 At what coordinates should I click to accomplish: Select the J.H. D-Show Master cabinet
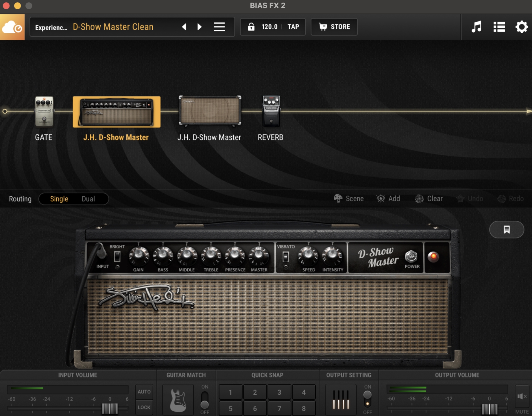click(210, 111)
